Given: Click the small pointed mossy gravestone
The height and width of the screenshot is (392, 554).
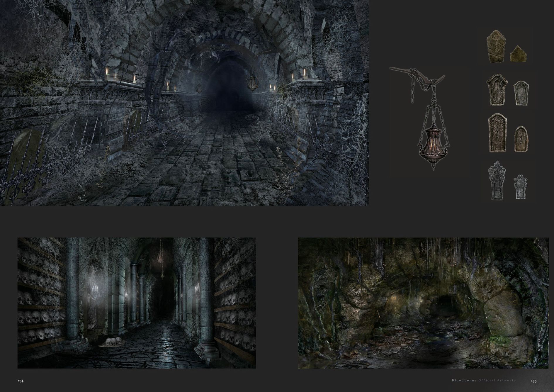Looking at the screenshot, I should (518, 54).
